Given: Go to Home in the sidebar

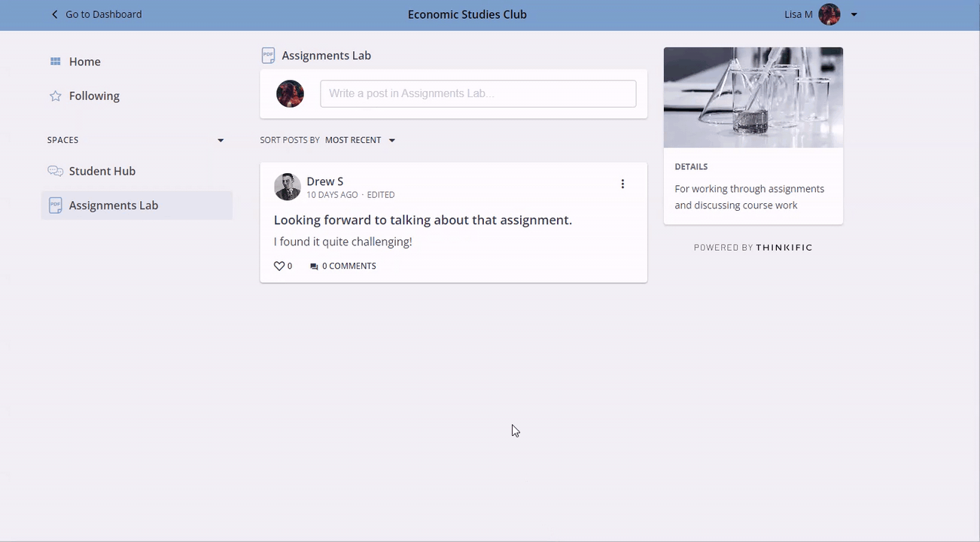Looking at the screenshot, I should (x=84, y=62).
